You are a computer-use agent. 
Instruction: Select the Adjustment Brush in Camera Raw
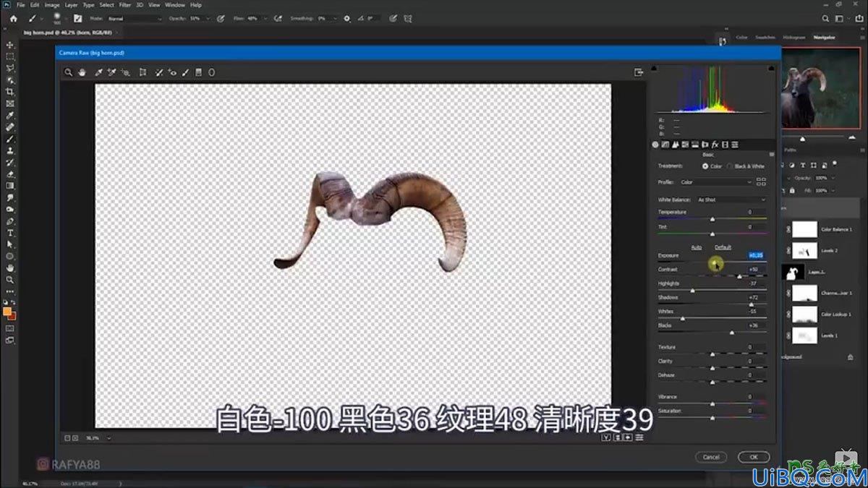186,72
